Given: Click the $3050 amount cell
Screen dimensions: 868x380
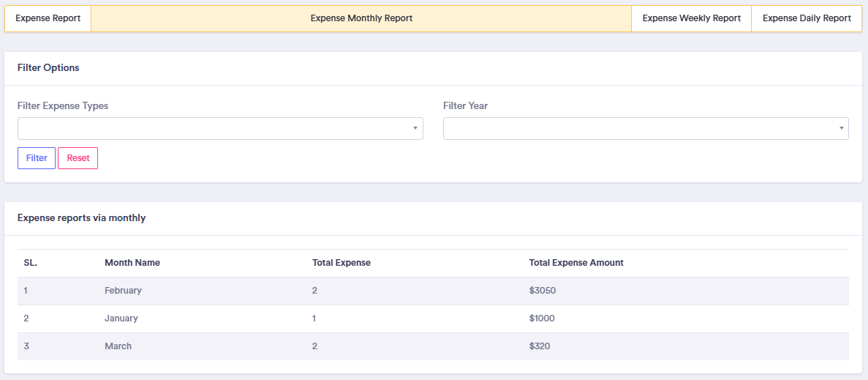Looking at the screenshot, I should (543, 291).
